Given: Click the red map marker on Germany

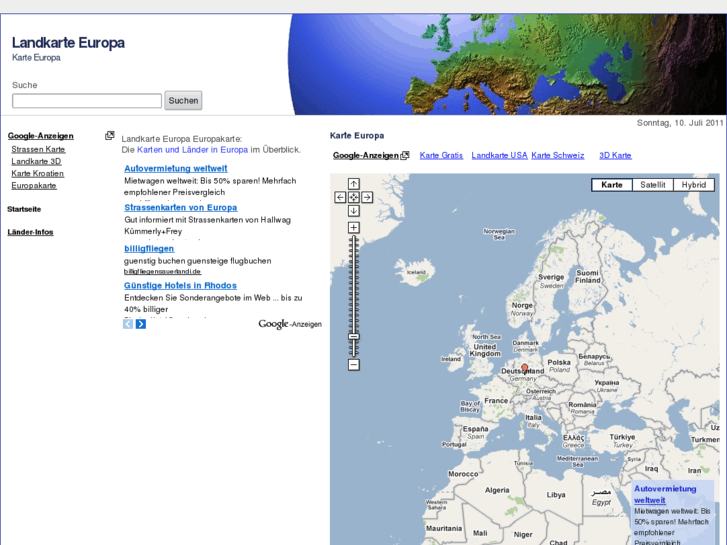Looking at the screenshot, I should [524, 368].
